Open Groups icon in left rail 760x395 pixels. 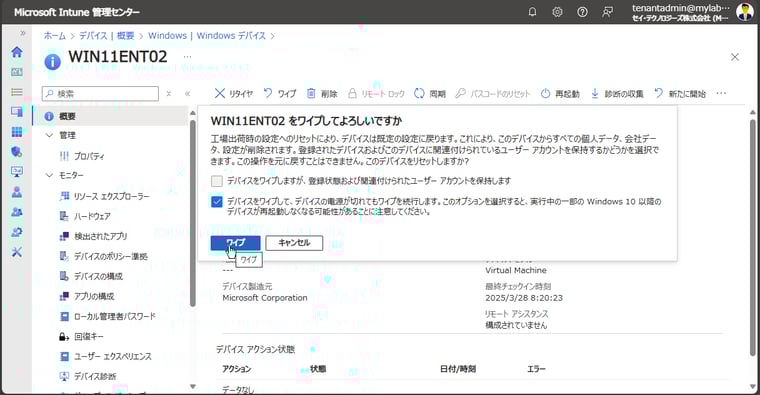[x=17, y=212]
